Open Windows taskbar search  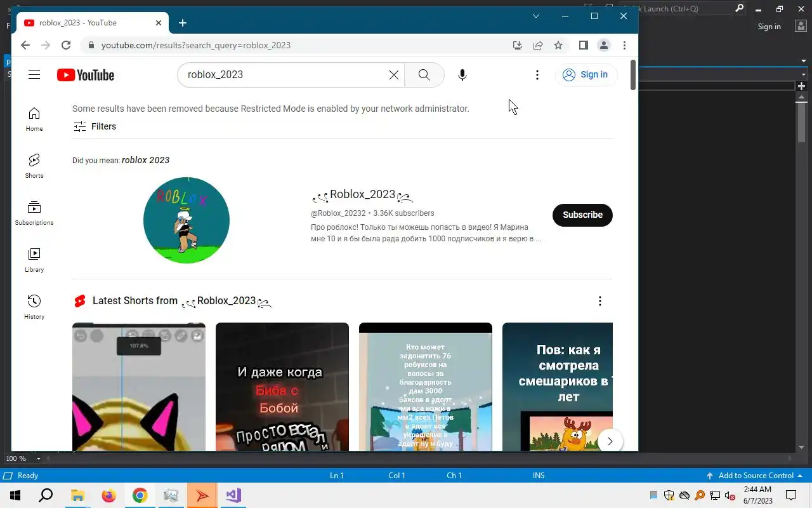[46, 495]
